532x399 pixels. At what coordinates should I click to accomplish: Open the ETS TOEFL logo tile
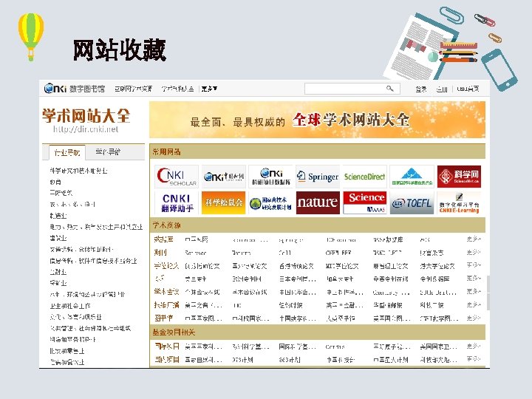[412, 203]
